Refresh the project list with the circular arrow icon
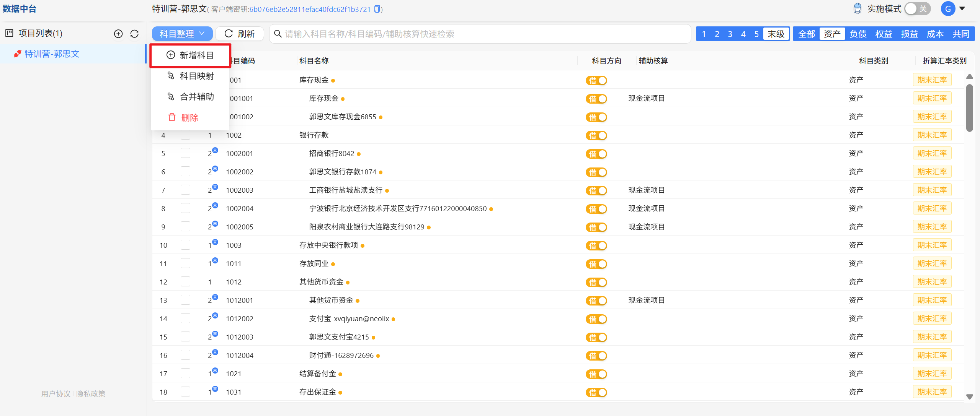980x416 pixels. pos(134,34)
